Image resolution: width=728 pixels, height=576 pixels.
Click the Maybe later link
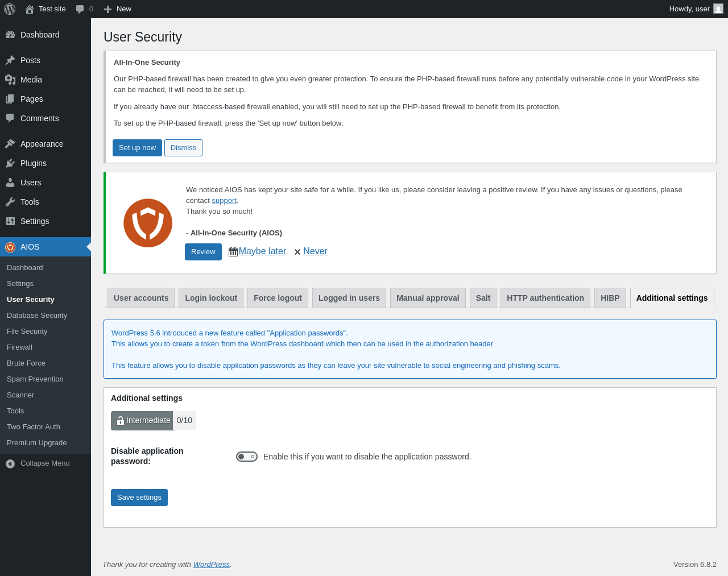(262, 251)
